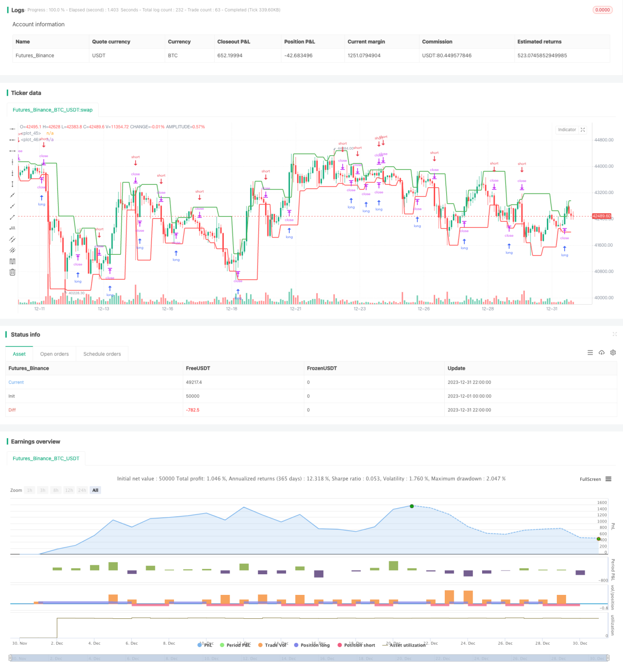The image size is (623, 672).
Task: Switch to the Asset tab
Action: click(x=19, y=354)
